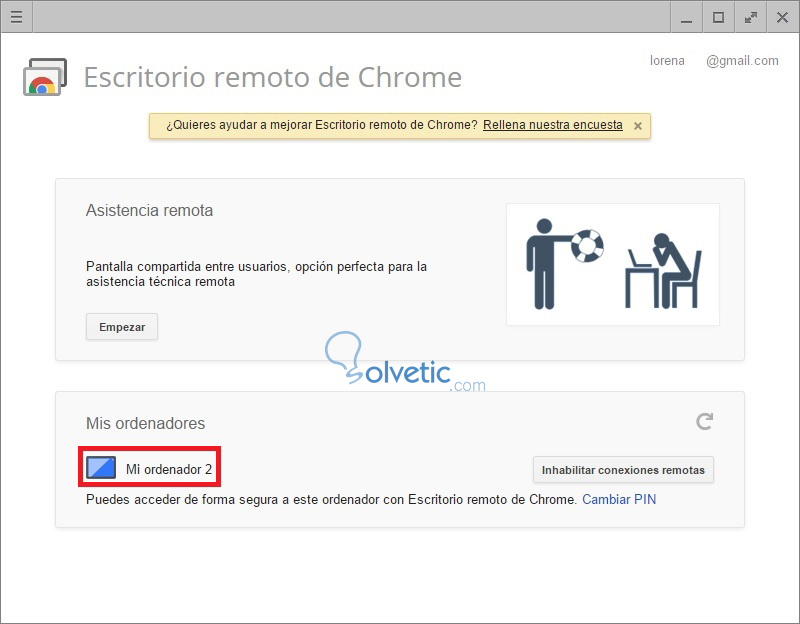Click the 'Escritorio remoto de Chrome' title

pos(272,78)
